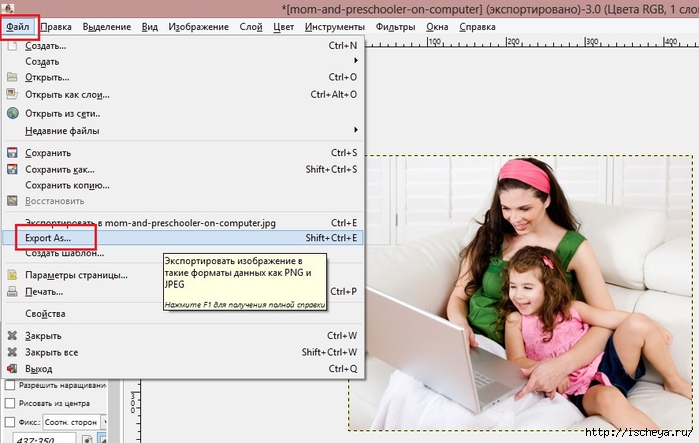Viewport: 699px width, 443px height.
Task: Close the open Файл menu
Action: tap(18, 27)
